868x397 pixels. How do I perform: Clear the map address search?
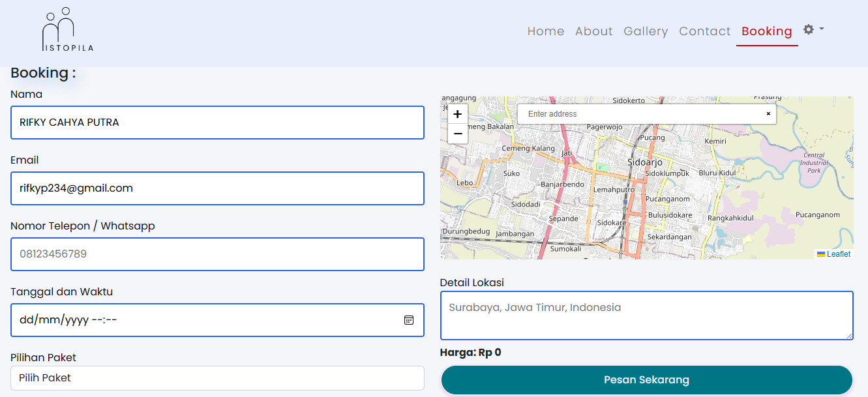(x=768, y=114)
